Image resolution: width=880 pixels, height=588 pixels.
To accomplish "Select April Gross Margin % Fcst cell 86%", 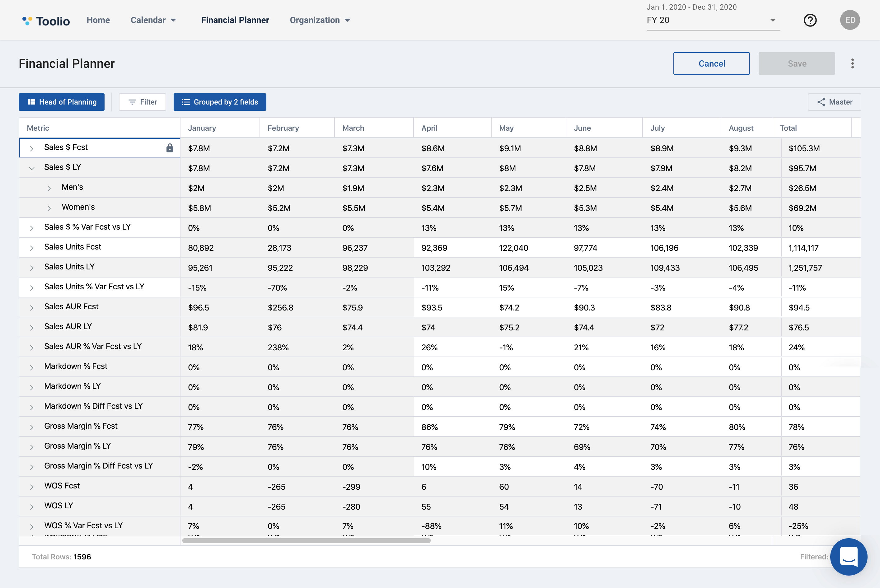I will pos(452,427).
